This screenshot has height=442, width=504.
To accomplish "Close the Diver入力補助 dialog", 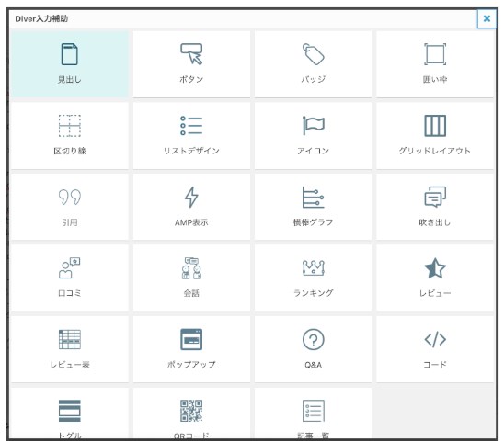I will coord(487,18).
